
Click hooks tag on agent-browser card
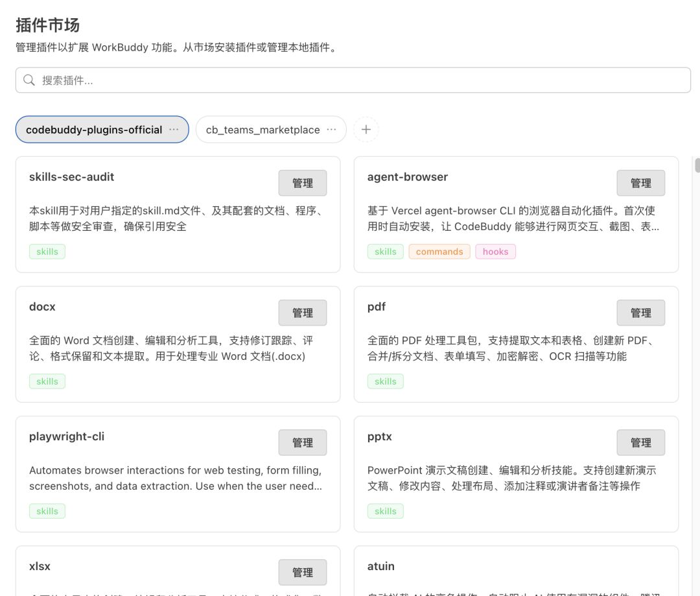tap(496, 252)
